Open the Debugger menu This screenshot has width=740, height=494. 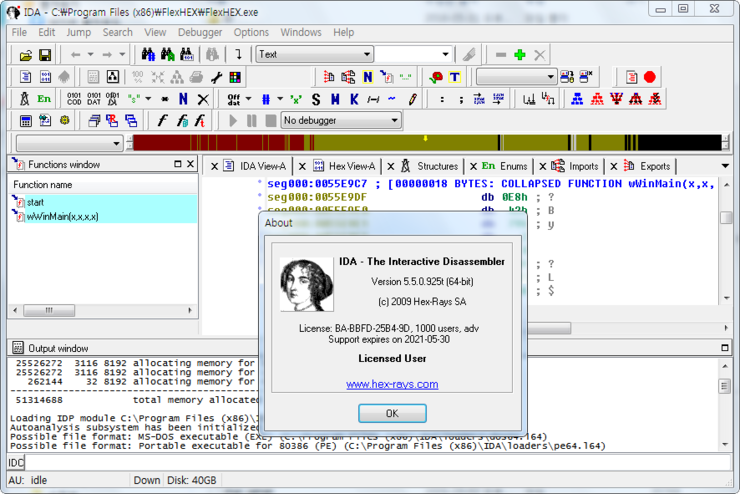coord(200,32)
